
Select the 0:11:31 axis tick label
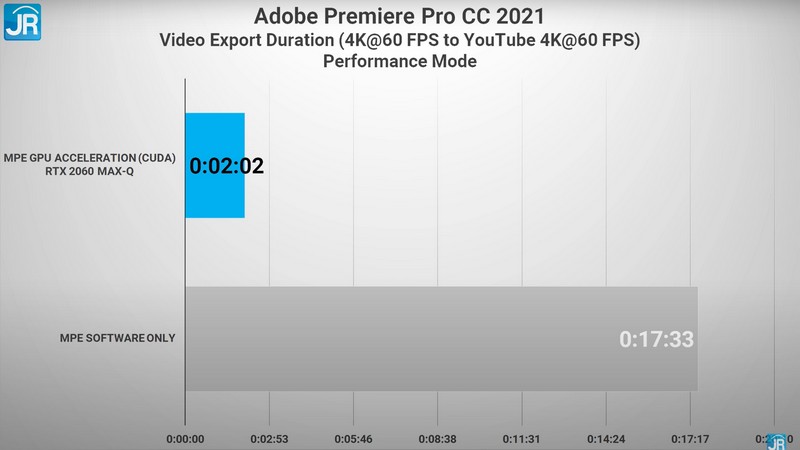pos(522,438)
